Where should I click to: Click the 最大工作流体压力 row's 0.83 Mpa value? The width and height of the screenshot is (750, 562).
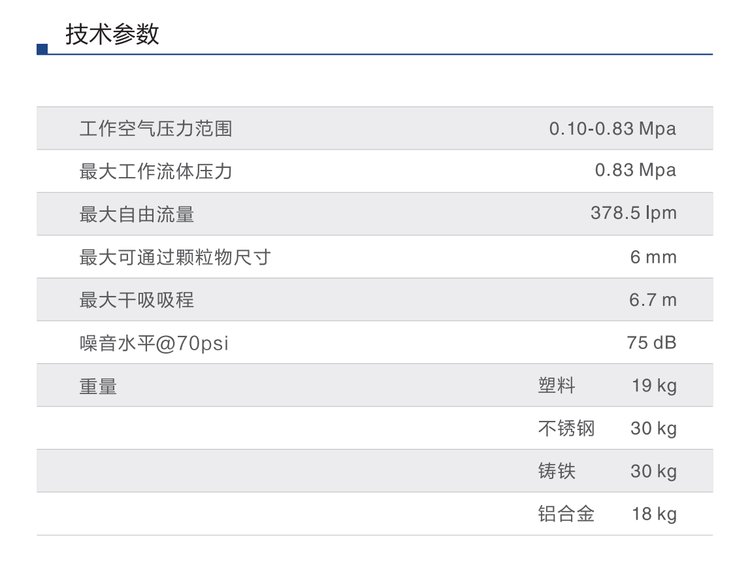coord(635,171)
